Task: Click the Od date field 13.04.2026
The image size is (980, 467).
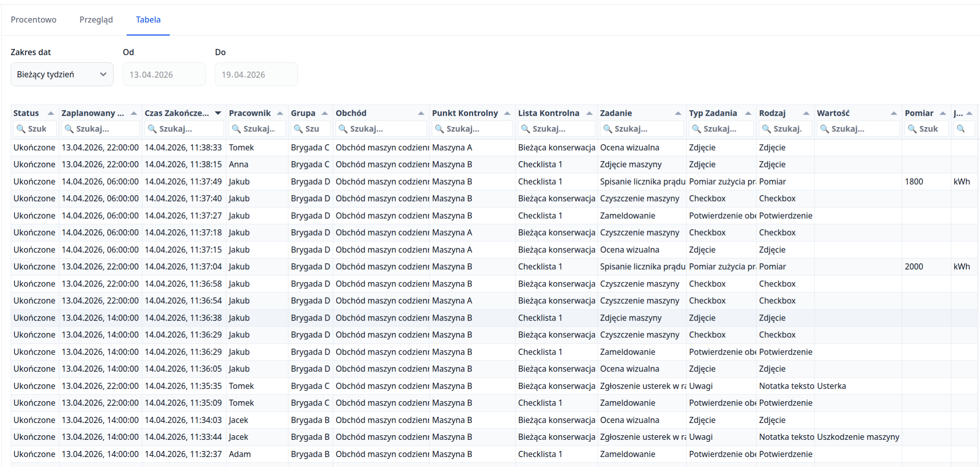Action: (x=164, y=75)
